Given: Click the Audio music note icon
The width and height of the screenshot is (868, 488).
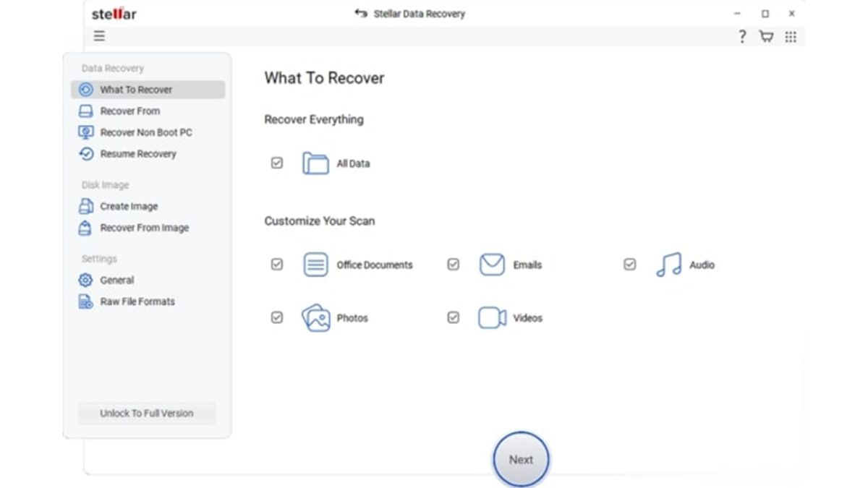Looking at the screenshot, I should [x=669, y=264].
